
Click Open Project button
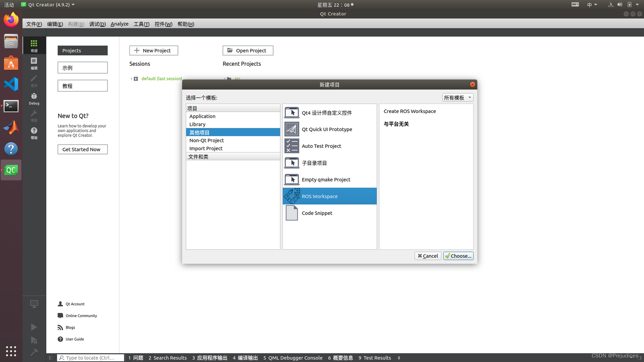pyautogui.click(x=248, y=50)
